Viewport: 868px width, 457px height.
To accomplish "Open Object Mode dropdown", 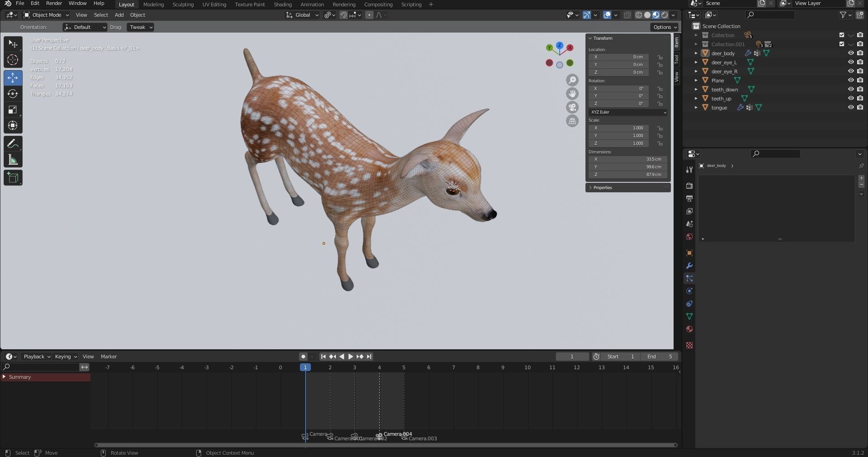I will pos(46,15).
